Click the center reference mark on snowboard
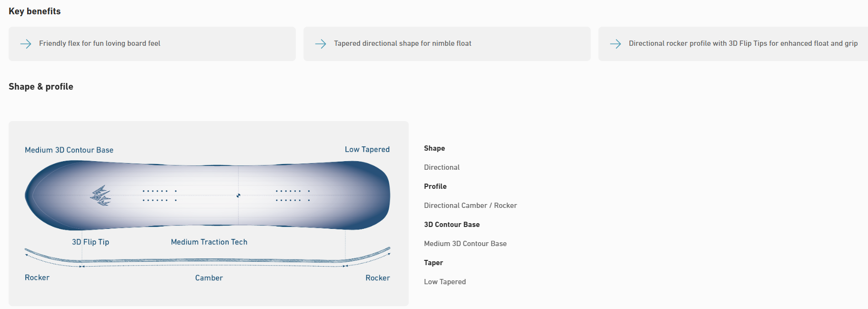Viewport: 868px width, 309px height. coord(238,196)
